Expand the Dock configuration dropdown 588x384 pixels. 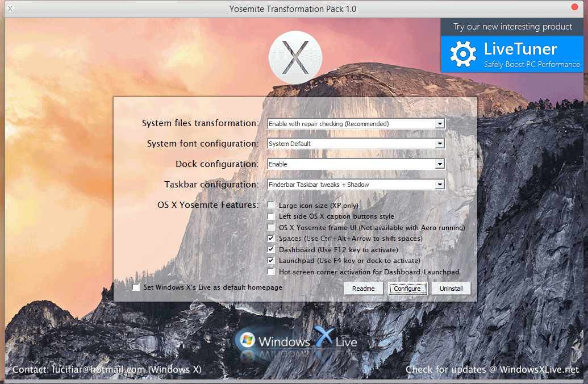click(x=356, y=164)
